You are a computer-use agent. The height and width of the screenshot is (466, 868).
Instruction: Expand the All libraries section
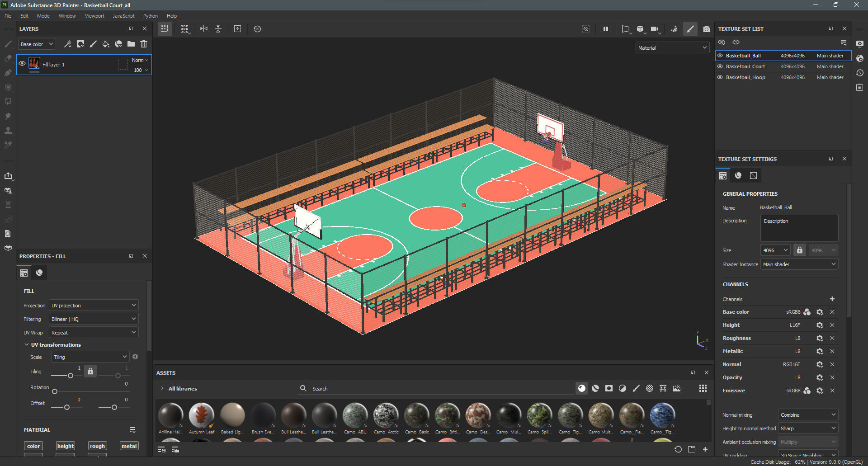pos(162,388)
